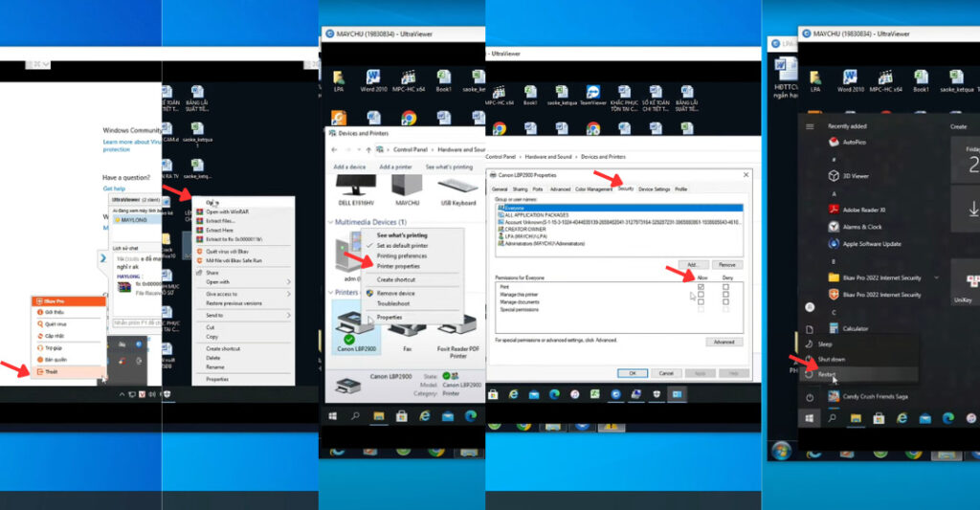Open Apple Software Update entry
Screen dimensions: 980x510
coord(864,244)
